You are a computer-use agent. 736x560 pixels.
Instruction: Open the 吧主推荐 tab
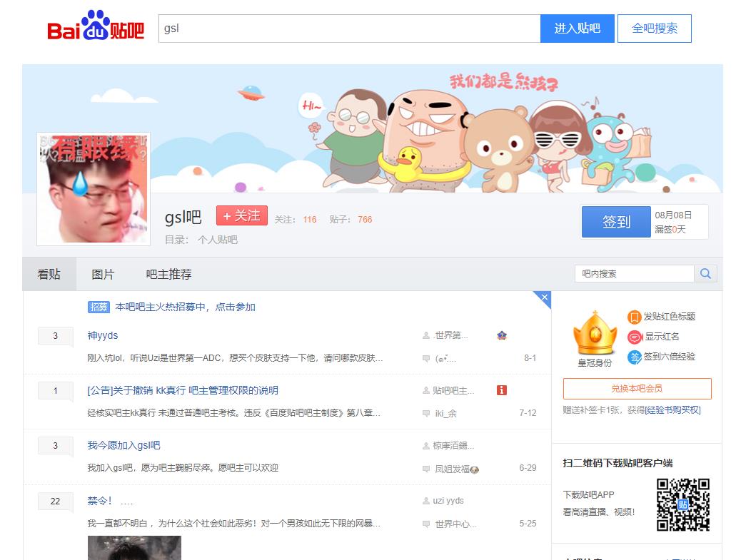coord(168,275)
